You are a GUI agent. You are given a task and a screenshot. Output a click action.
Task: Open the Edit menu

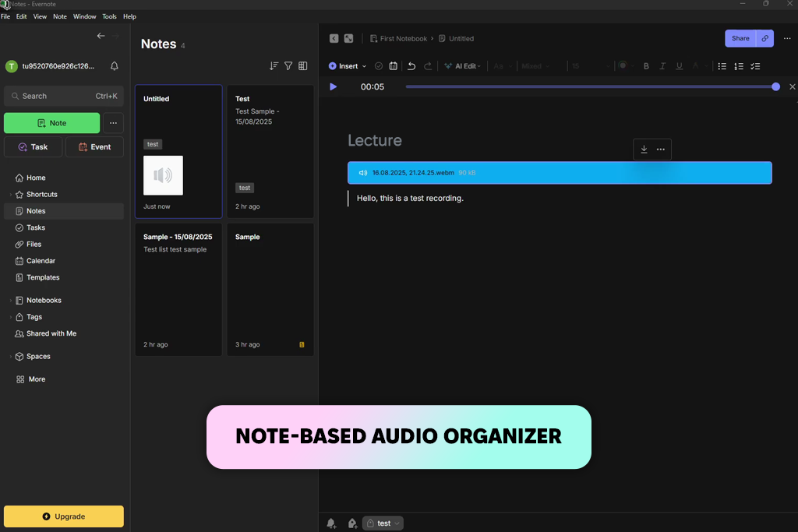[21, 16]
